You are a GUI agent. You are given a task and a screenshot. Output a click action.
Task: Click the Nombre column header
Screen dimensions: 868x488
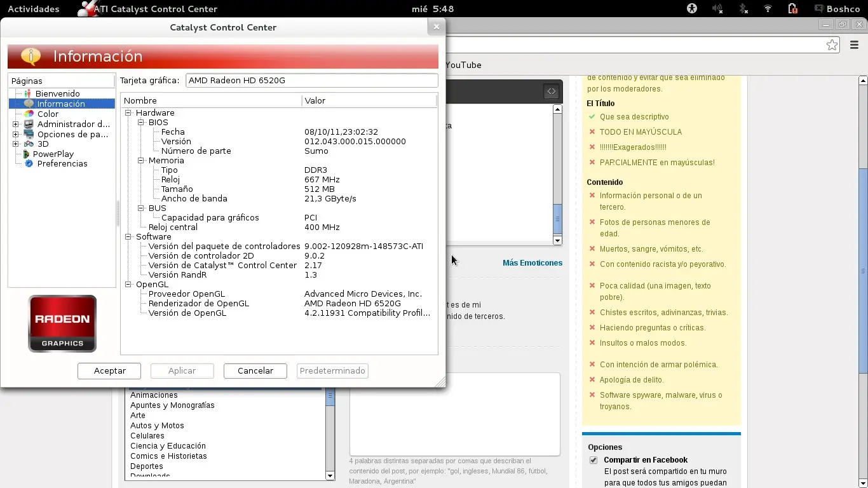click(211, 100)
